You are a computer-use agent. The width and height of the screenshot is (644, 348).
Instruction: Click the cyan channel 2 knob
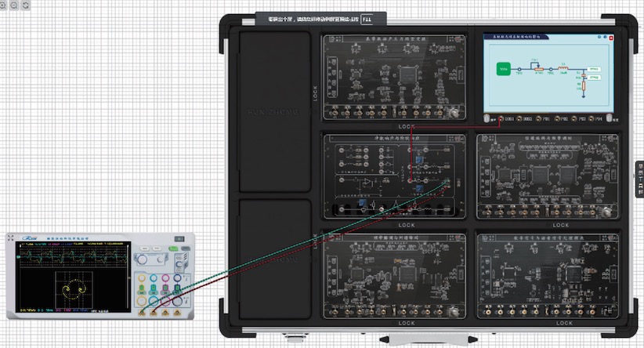coord(153,278)
